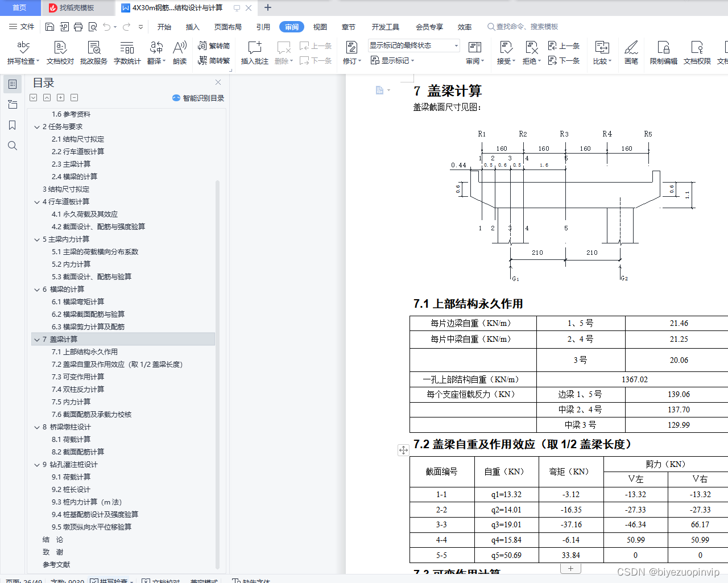Run 文档校对 document proofreading
Screen dimensions: 728x583
tap(60, 53)
